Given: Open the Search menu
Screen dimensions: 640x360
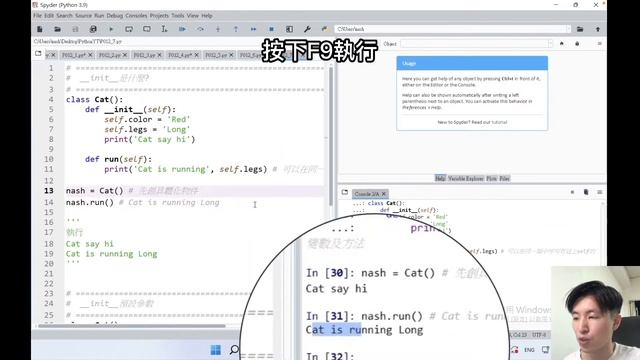Looking at the screenshot, I should pyautogui.click(x=64, y=16).
